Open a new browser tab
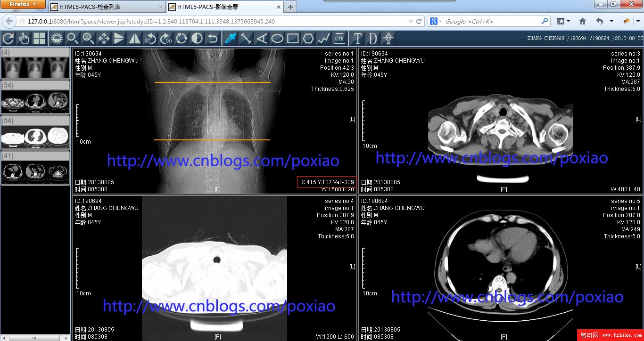 (x=290, y=7)
